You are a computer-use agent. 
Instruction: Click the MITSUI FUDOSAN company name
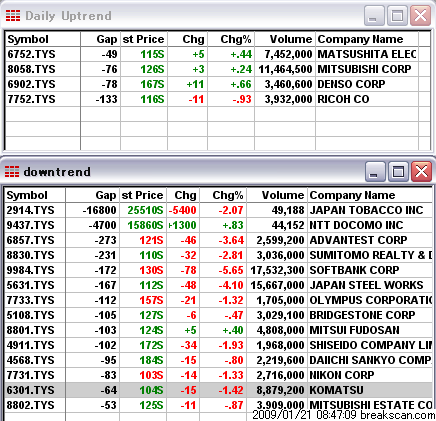[x=354, y=330]
